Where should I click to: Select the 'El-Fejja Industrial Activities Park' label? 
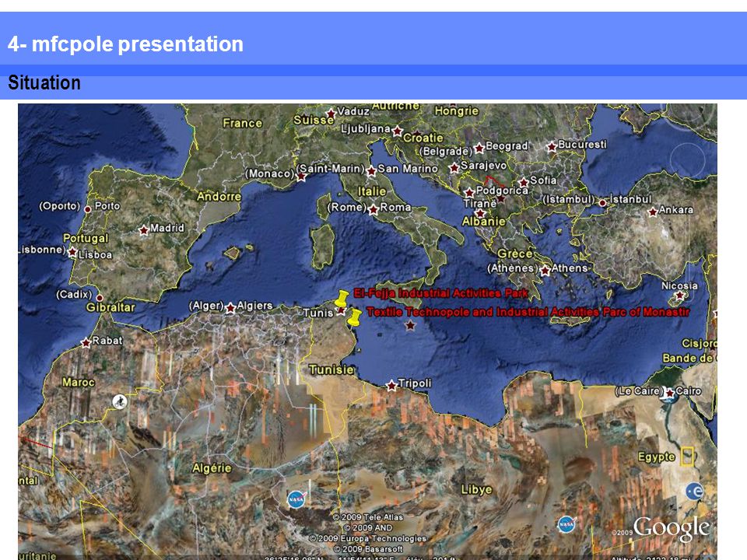(440, 293)
